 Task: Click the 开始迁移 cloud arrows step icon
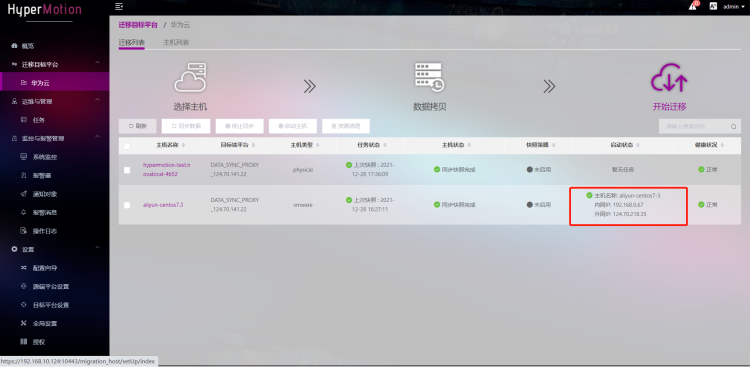pos(669,78)
